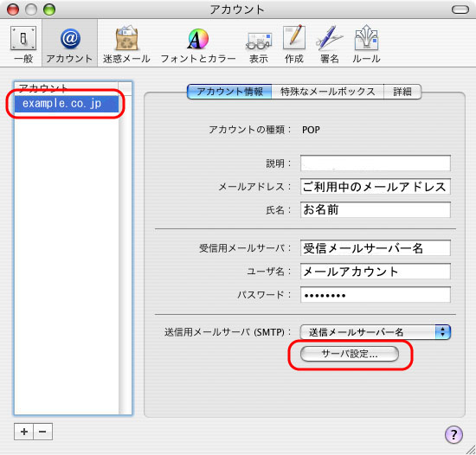Open the 署名 signatures pane
Image resolution: width=476 pixels, height=455 pixels.
[x=330, y=44]
